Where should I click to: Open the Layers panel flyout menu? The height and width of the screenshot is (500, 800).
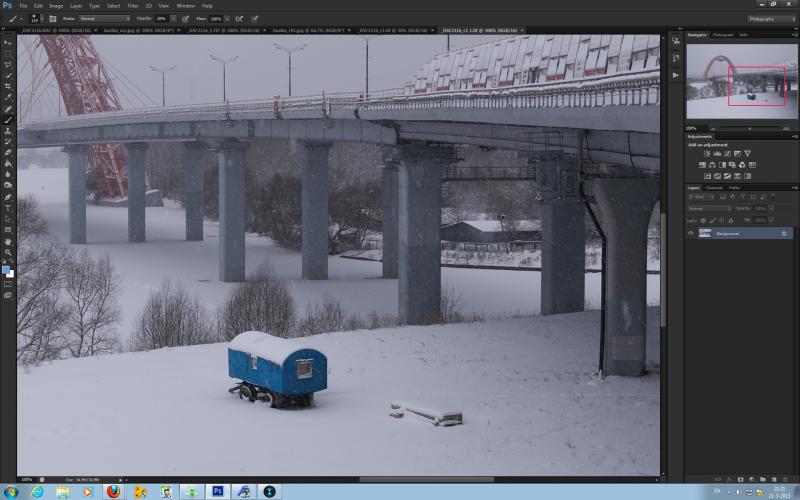(794, 188)
